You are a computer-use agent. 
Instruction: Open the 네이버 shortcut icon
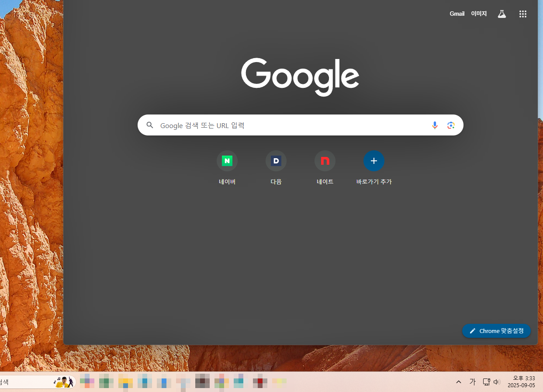click(x=227, y=161)
